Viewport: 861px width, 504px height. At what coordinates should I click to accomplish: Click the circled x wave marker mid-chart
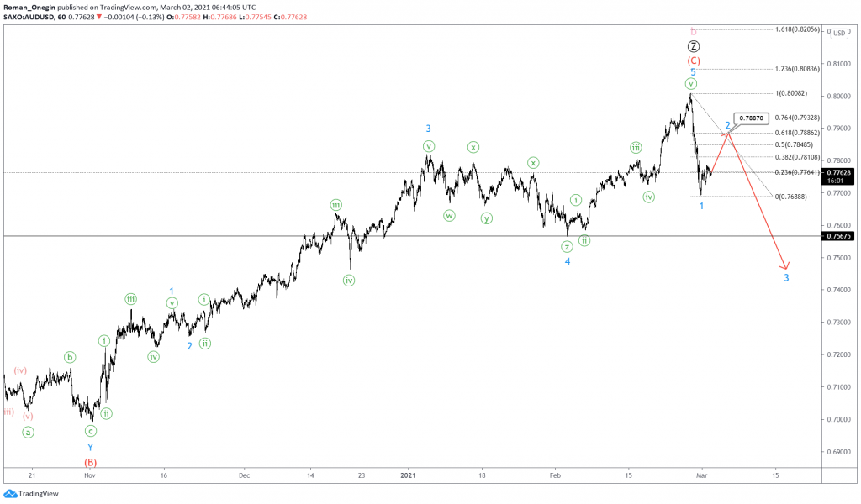pos(473,146)
